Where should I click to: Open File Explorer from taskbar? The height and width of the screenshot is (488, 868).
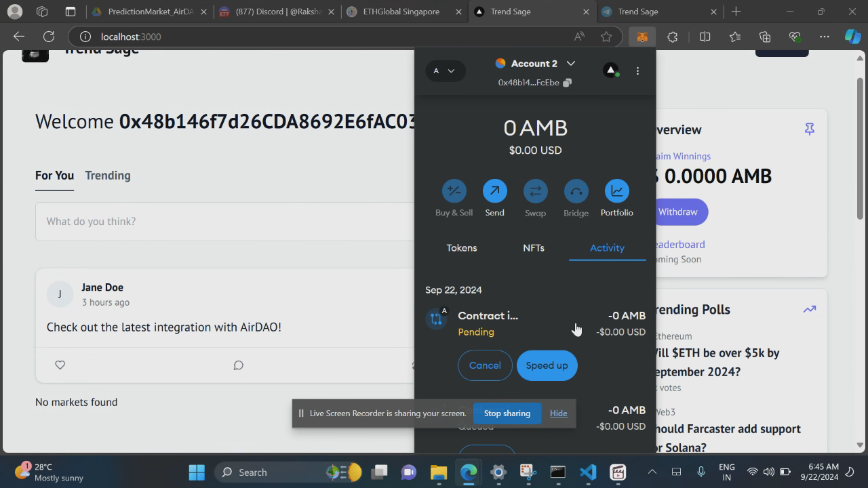click(x=439, y=472)
